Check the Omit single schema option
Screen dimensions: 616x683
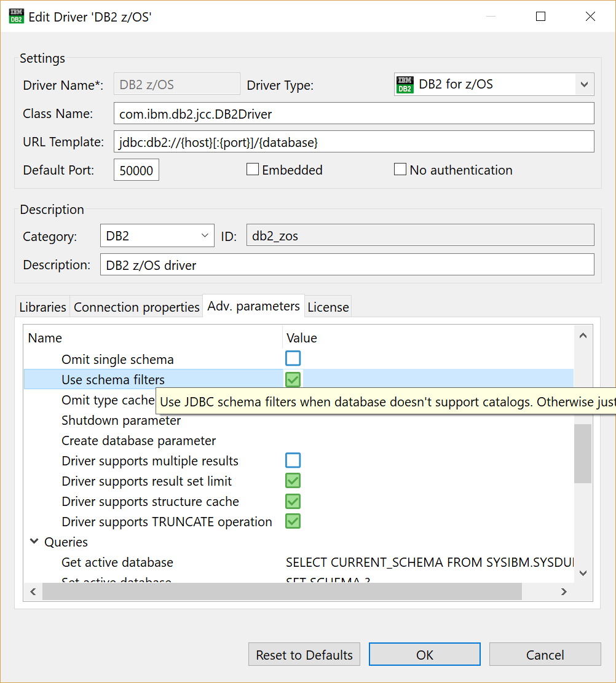click(293, 358)
